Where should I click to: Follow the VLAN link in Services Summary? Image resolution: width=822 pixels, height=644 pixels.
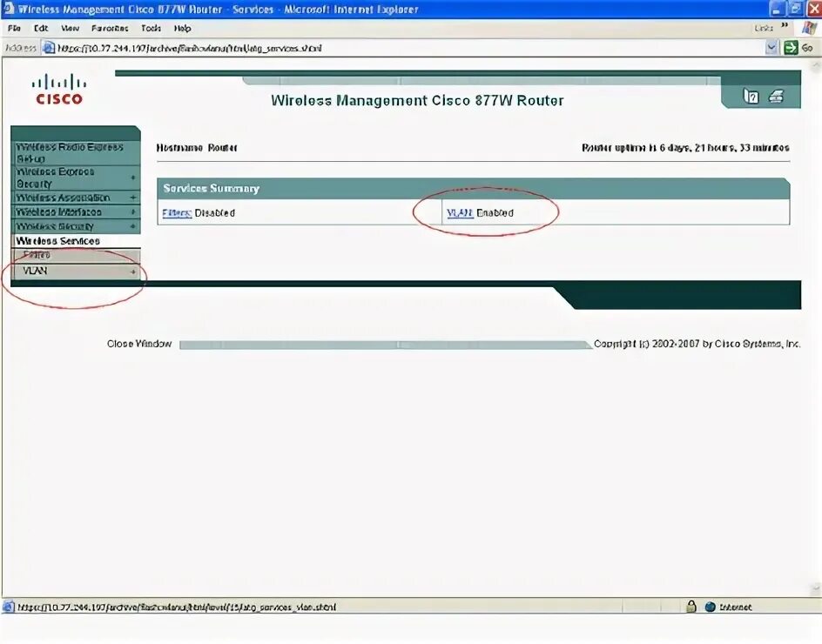460,212
